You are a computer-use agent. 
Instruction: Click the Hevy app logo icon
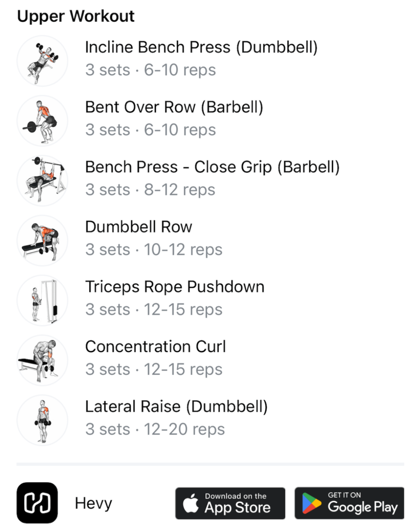tap(37, 503)
